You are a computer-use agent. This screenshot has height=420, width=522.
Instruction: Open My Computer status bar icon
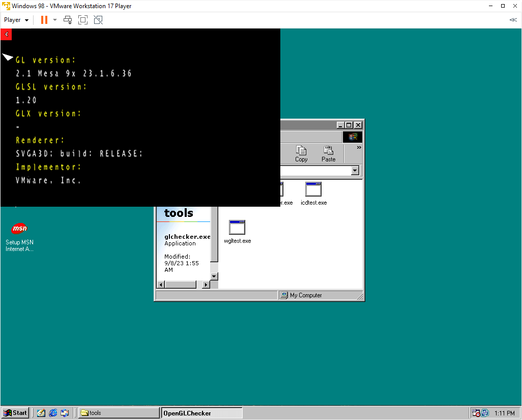[284, 295]
